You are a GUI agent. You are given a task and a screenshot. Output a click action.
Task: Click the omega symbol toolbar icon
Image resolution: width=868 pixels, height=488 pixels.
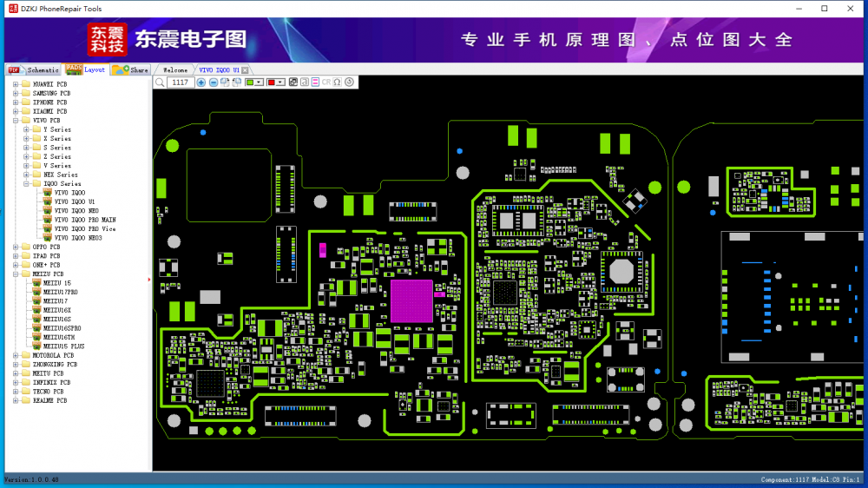point(337,82)
